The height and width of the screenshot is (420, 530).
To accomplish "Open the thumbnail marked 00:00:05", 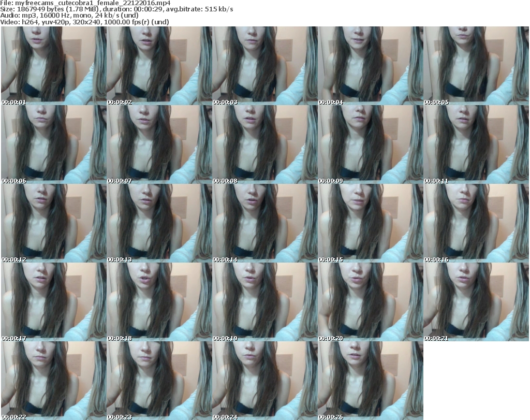I will pyautogui.click(x=476, y=66).
